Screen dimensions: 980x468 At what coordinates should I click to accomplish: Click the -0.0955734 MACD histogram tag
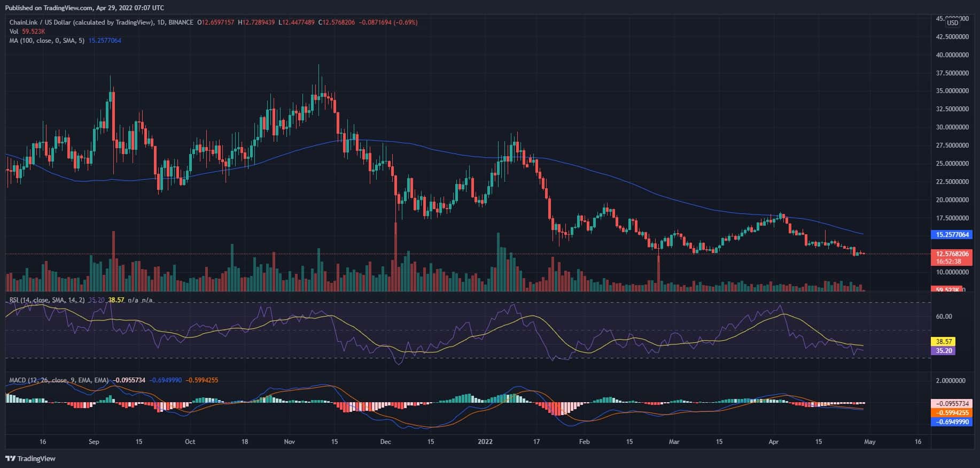point(951,404)
